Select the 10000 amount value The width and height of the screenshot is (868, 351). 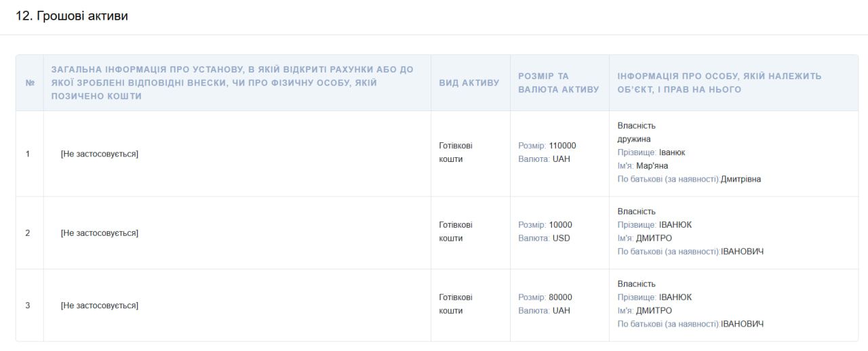click(x=560, y=225)
